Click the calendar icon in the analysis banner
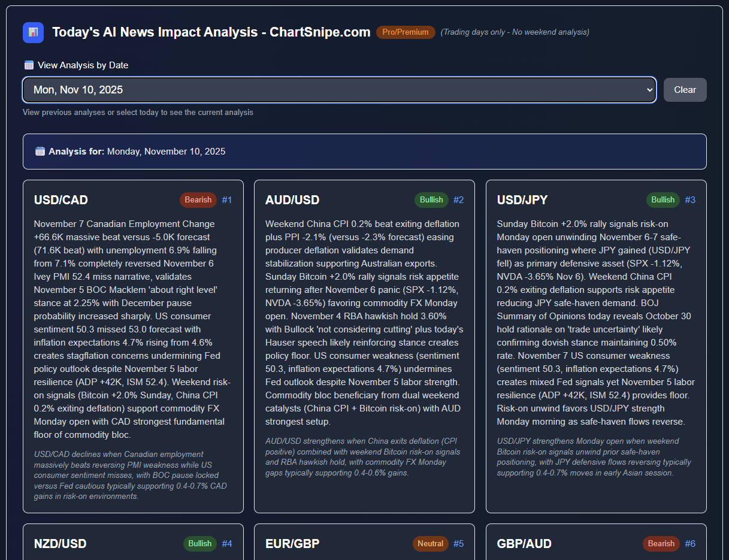The width and height of the screenshot is (729, 560). (x=40, y=151)
